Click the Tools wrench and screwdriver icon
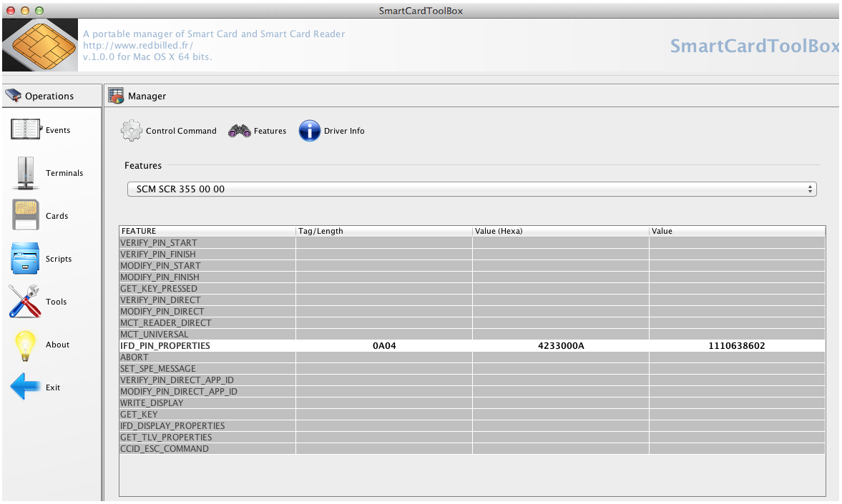Viewport: 842px width, 504px height. tap(26, 302)
